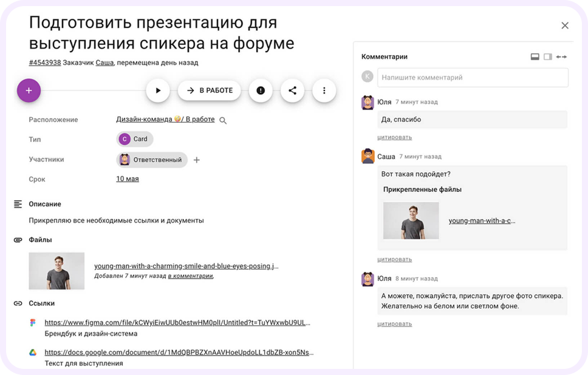Click the Ответственный participant chip

(151, 160)
